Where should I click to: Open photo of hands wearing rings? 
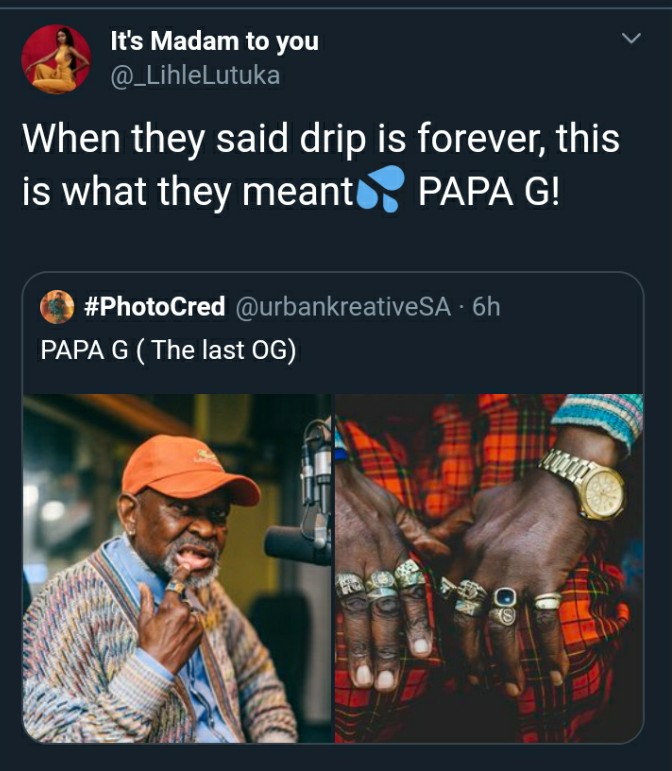(x=489, y=568)
